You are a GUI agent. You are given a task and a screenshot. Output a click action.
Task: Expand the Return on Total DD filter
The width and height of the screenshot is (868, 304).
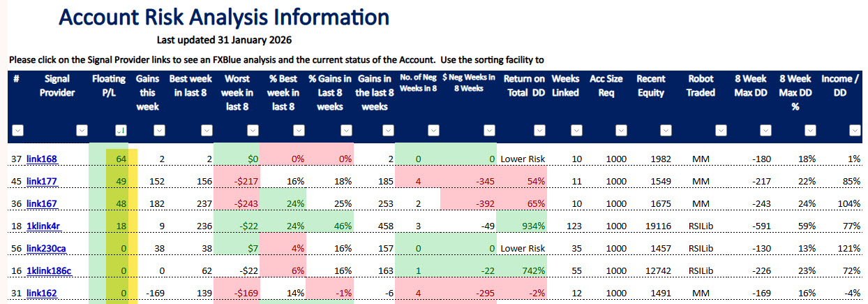538,130
